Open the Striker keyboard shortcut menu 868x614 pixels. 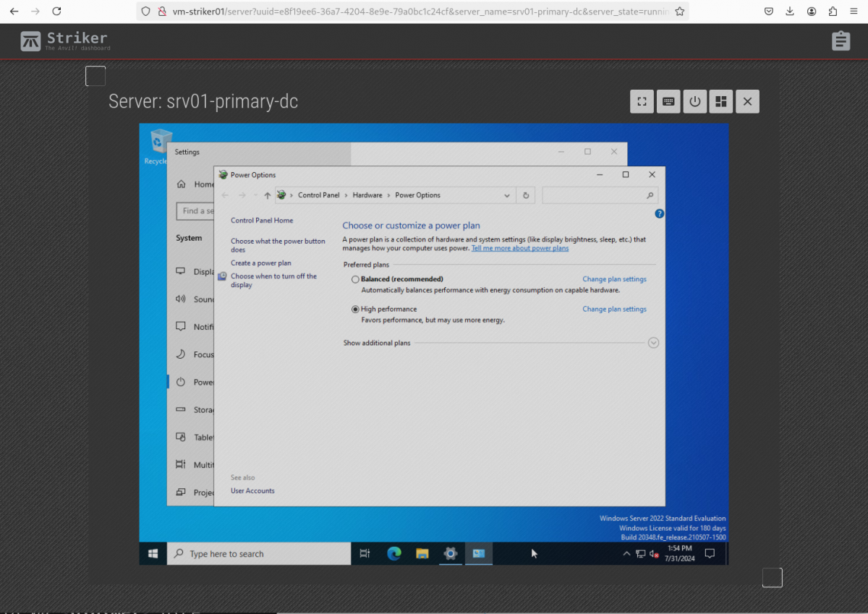tap(668, 102)
